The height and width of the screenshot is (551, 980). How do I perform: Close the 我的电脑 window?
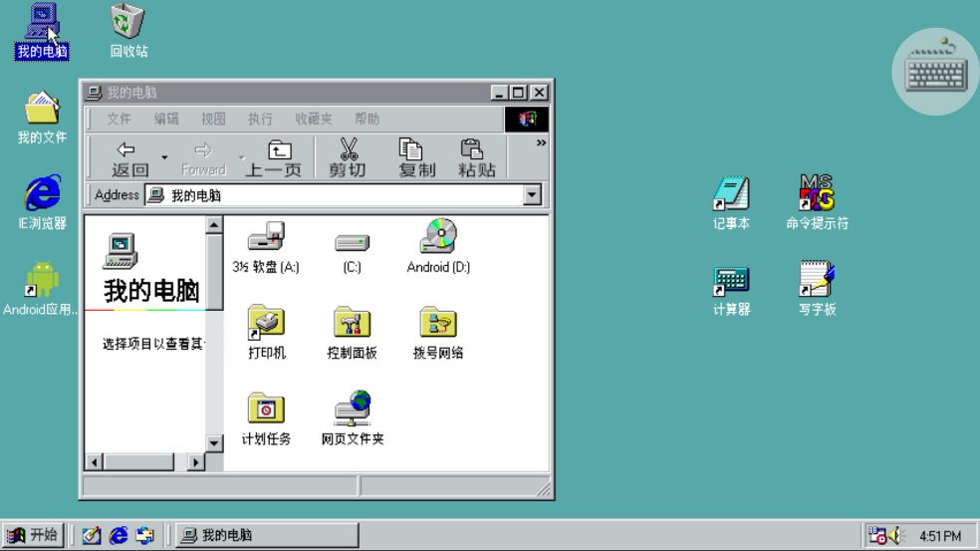click(x=540, y=93)
